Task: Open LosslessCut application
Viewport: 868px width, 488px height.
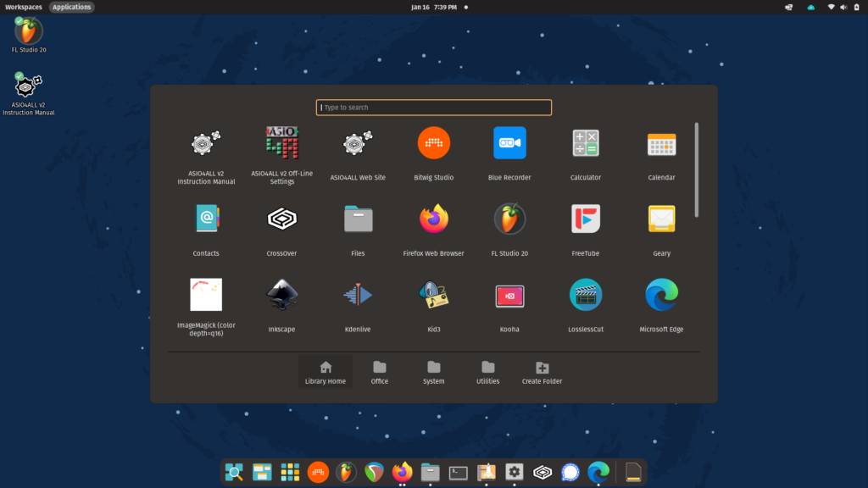Action: point(586,296)
